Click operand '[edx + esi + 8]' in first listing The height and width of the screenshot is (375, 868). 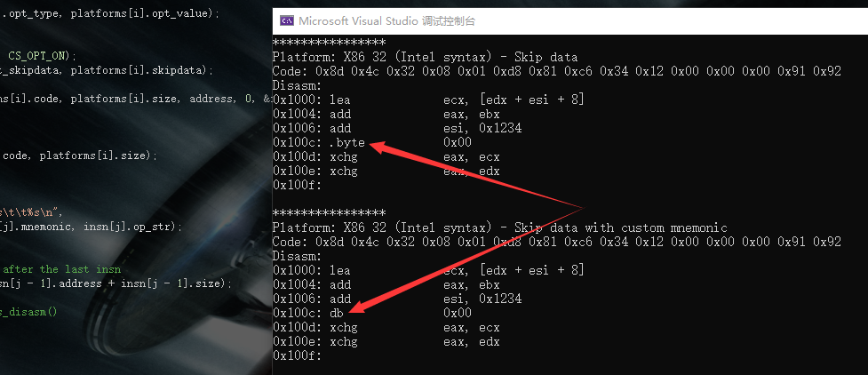pos(514,100)
